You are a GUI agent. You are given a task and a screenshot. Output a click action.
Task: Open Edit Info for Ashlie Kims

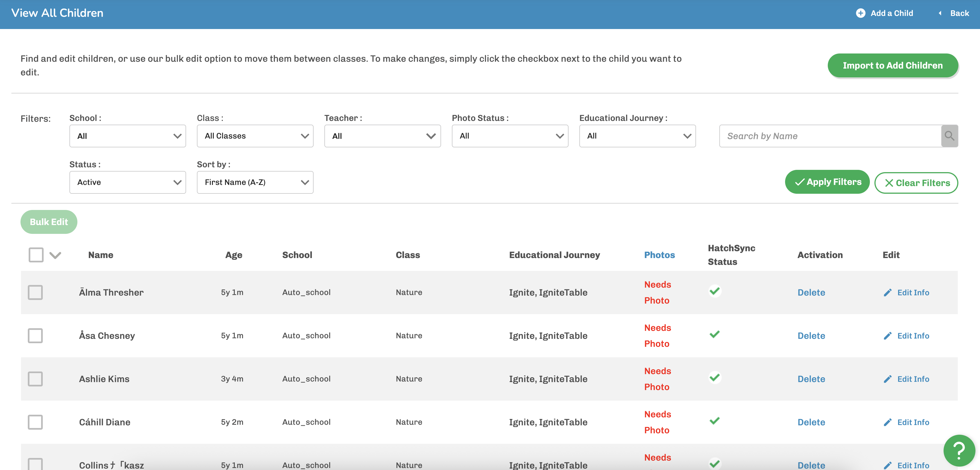tap(913, 379)
